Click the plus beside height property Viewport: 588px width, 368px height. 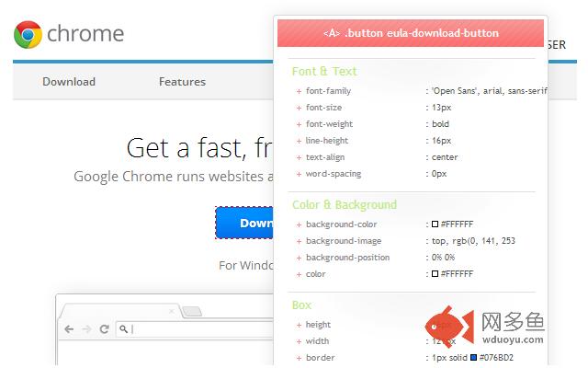coord(299,325)
